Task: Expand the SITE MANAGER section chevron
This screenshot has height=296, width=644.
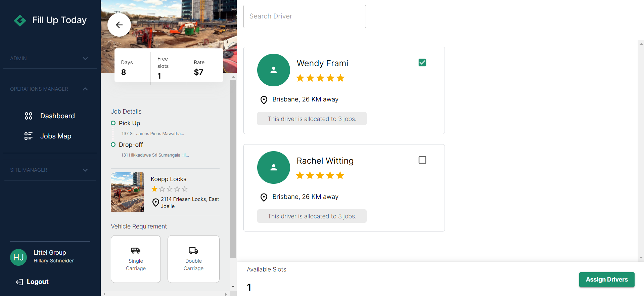Action: pos(85,170)
